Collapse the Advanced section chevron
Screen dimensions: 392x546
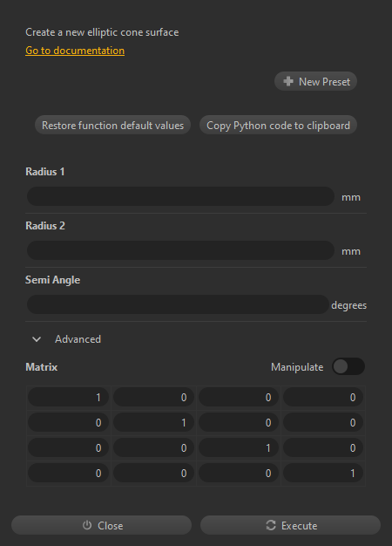(37, 339)
